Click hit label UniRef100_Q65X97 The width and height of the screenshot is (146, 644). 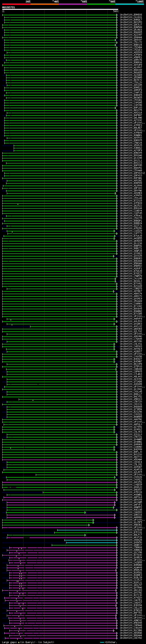click(x=131, y=40)
